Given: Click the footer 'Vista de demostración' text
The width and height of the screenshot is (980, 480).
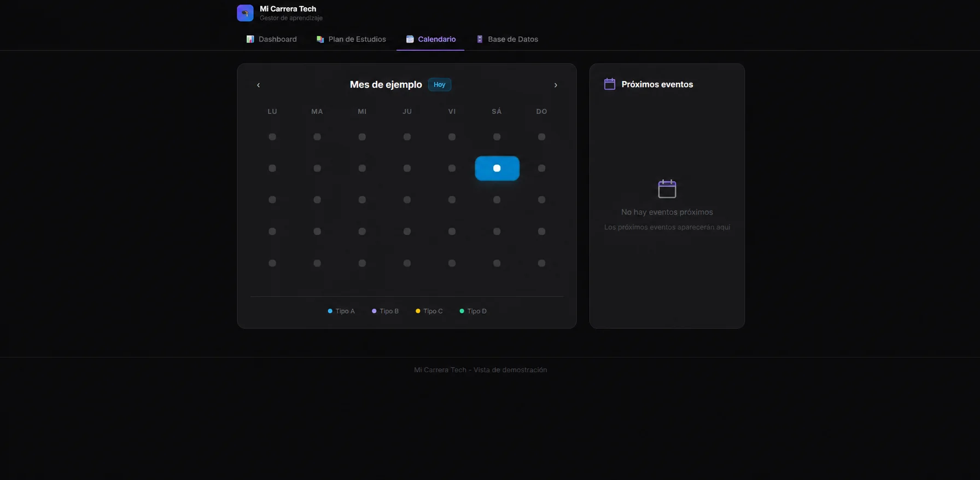Looking at the screenshot, I should [x=510, y=370].
